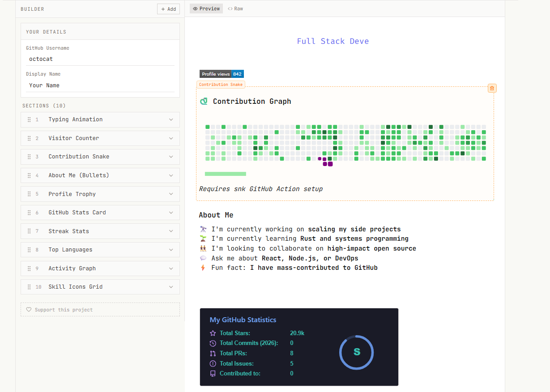The width and height of the screenshot is (550, 392).
Task: Expand the Skill Icons Grid chevron
Action: (x=171, y=287)
